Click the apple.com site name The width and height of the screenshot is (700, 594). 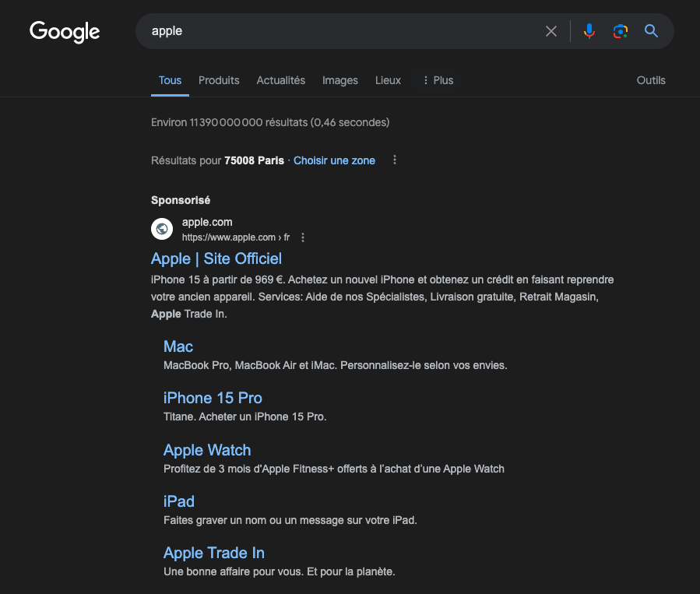click(207, 222)
